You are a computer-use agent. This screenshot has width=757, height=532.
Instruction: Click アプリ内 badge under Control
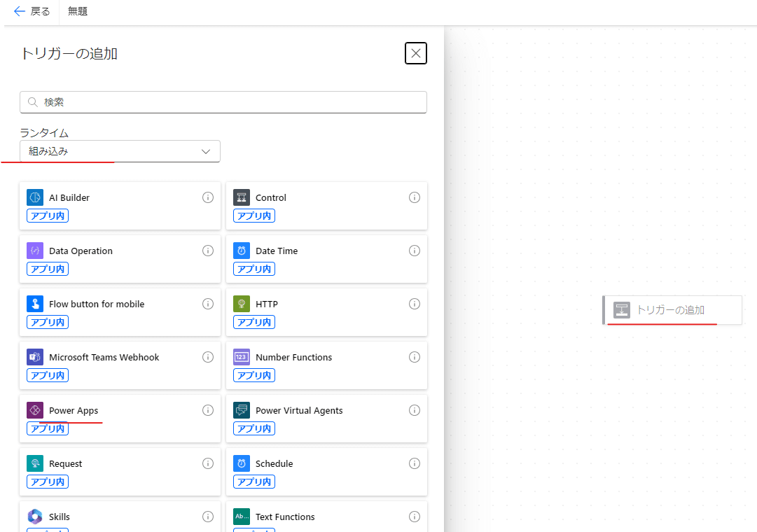(x=254, y=216)
